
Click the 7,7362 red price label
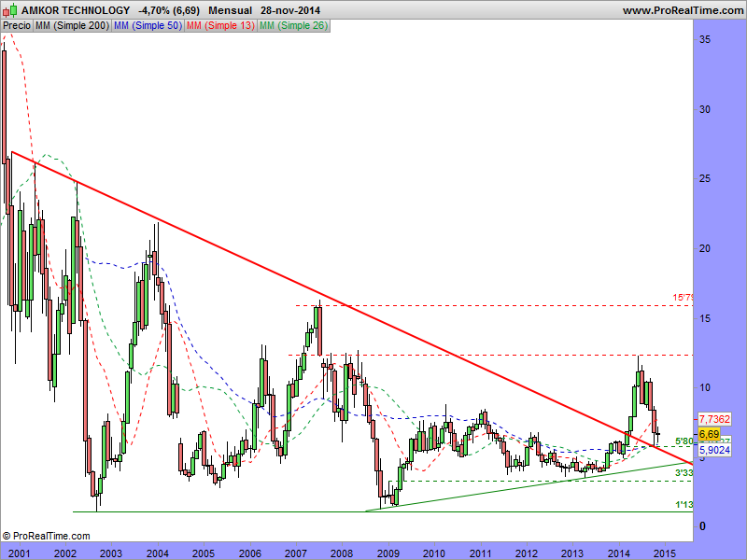pyautogui.click(x=714, y=419)
